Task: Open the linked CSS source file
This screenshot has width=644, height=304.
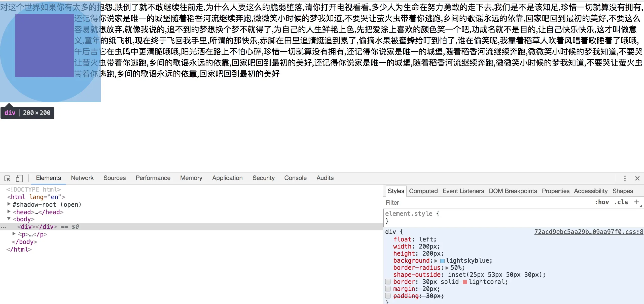Action: coord(588,232)
